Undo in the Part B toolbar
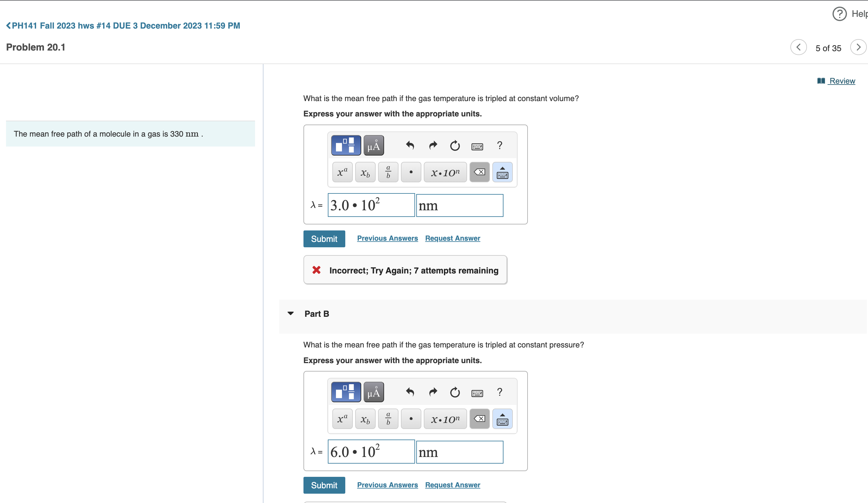868x503 pixels. point(410,392)
